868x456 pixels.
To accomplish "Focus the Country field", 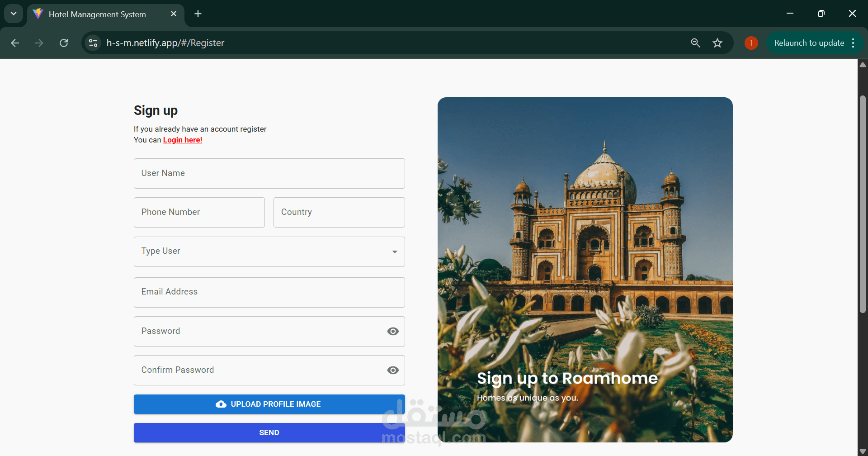I will 339,212.
